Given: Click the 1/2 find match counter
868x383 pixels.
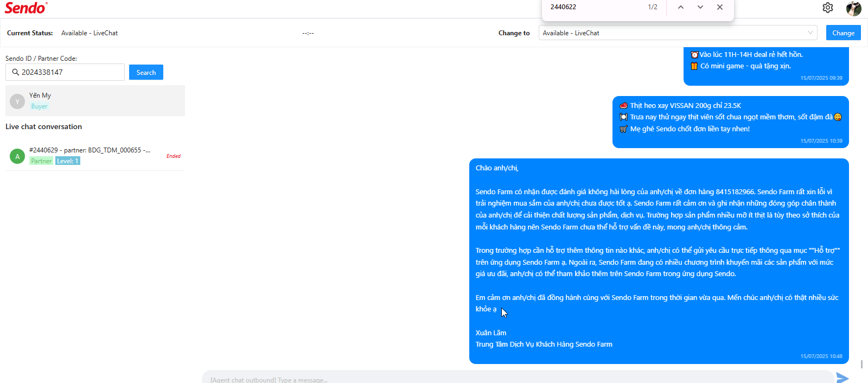Looking at the screenshot, I should [x=653, y=7].
